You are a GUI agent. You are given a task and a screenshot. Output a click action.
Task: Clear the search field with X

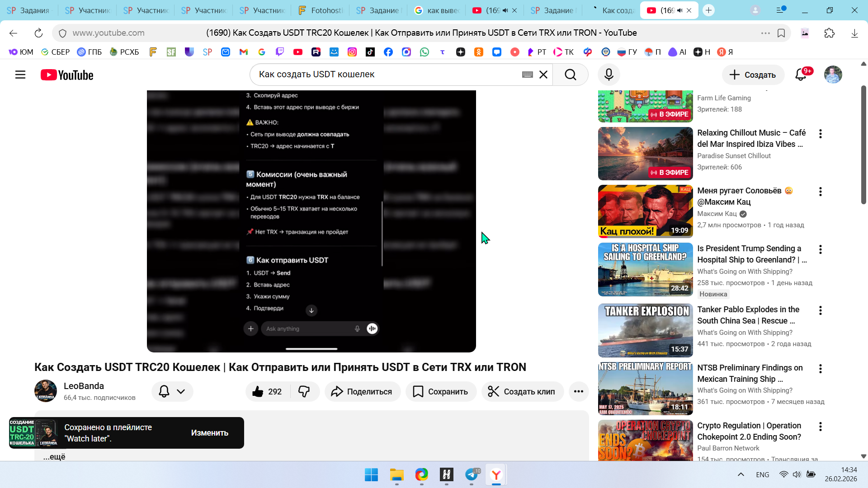[543, 75]
